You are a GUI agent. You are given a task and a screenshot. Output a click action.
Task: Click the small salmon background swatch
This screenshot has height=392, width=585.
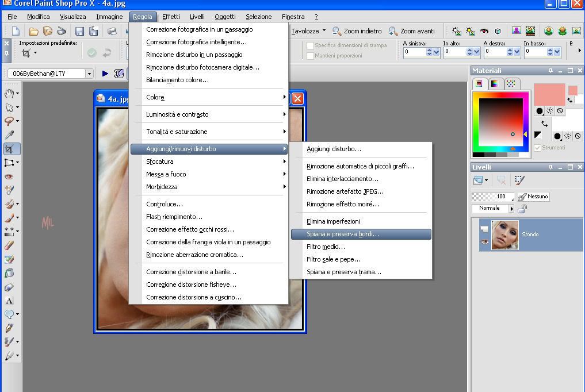point(573,90)
